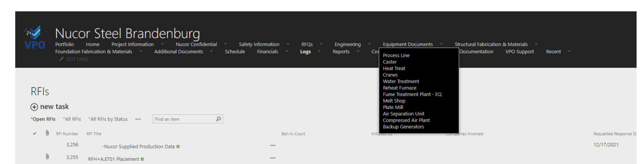Switch to Open RFIs view
This screenshot has width=644, height=164.
point(43,119)
